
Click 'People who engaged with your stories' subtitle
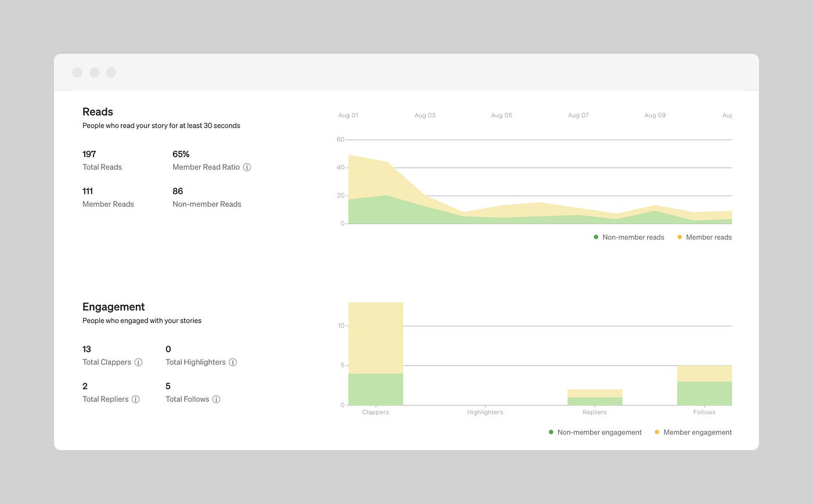142,321
